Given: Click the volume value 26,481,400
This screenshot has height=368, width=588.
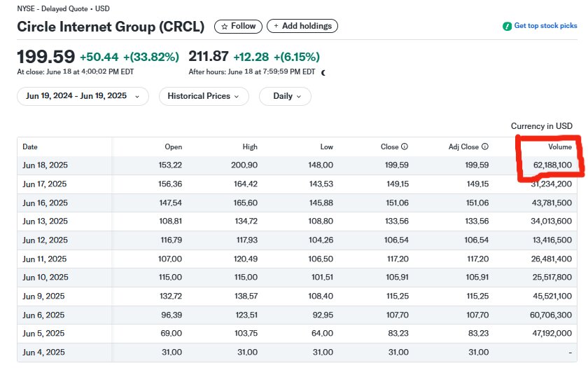Looking at the screenshot, I should click(x=552, y=259).
